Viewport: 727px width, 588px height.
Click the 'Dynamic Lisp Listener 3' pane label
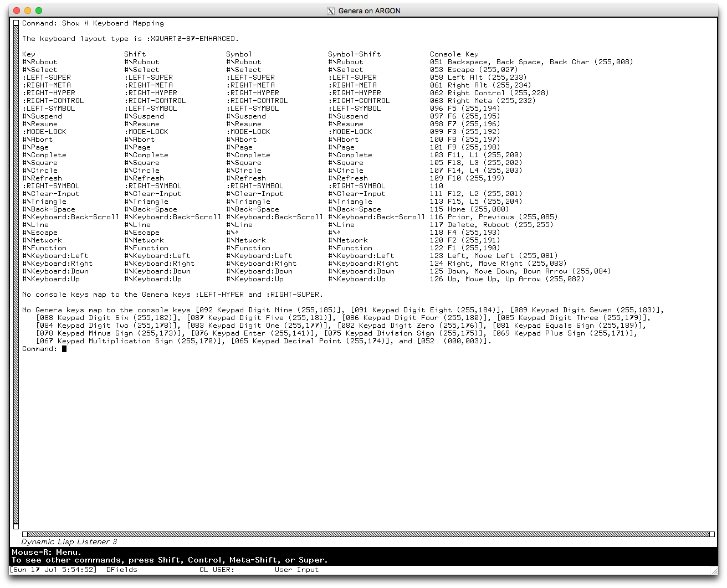pyautogui.click(x=69, y=541)
